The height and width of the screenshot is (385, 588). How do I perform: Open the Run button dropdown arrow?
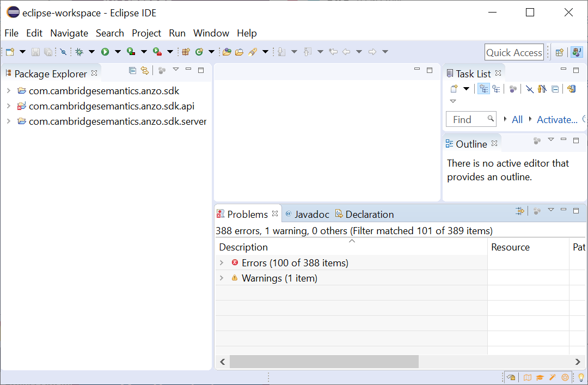point(118,52)
